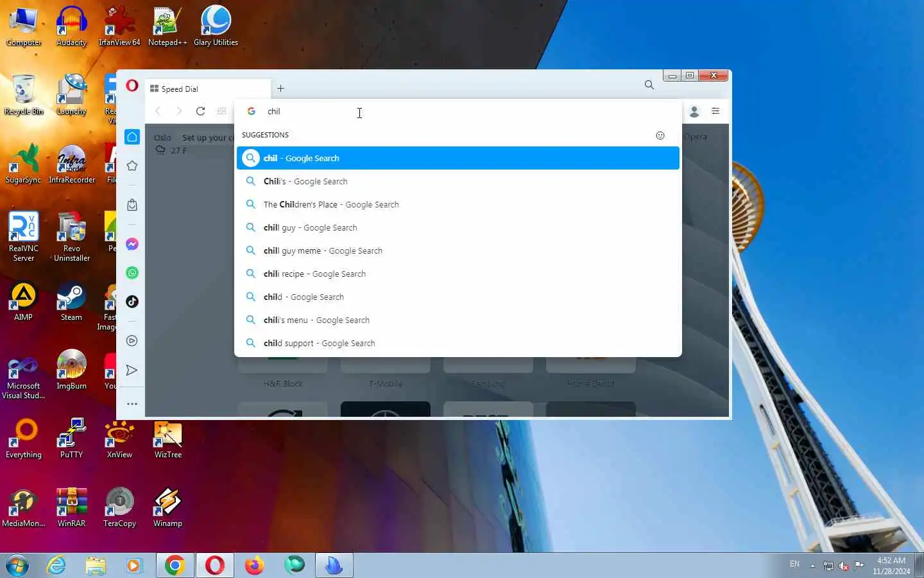924x578 pixels.
Task: Open Internet Explorer from taskbar
Action: coord(56,565)
